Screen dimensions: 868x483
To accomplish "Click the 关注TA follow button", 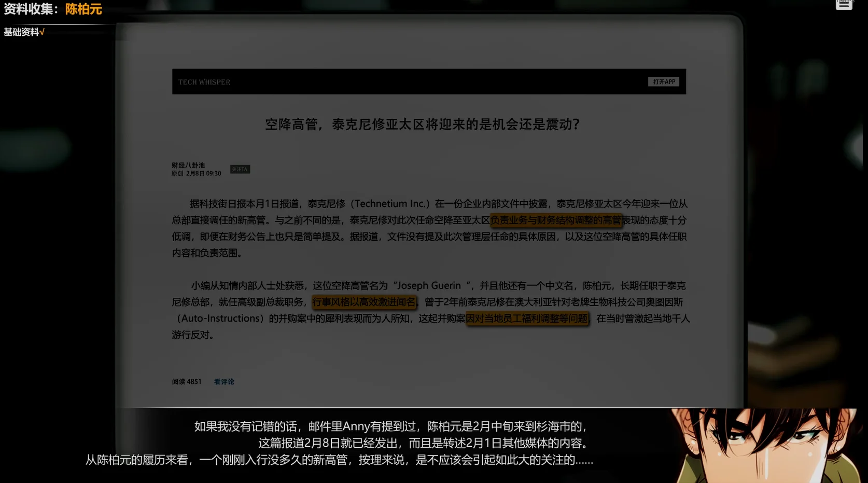I will 240,169.
